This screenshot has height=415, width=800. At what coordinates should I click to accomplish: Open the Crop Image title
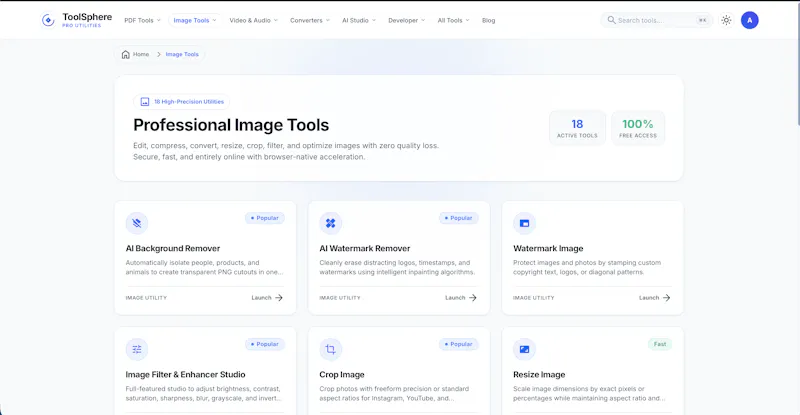pos(342,375)
